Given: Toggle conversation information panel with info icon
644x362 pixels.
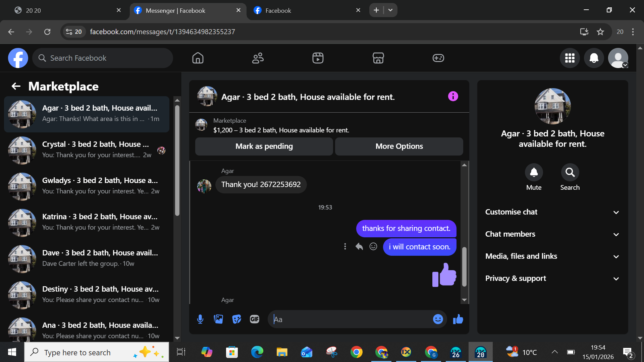Looking at the screenshot, I should pyautogui.click(x=453, y=97).
